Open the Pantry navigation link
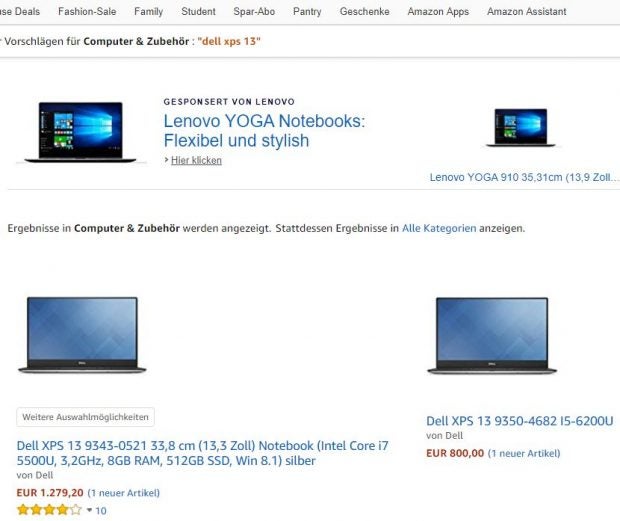The height and width of the screenshot is (521, 620). tap(307, 11)
